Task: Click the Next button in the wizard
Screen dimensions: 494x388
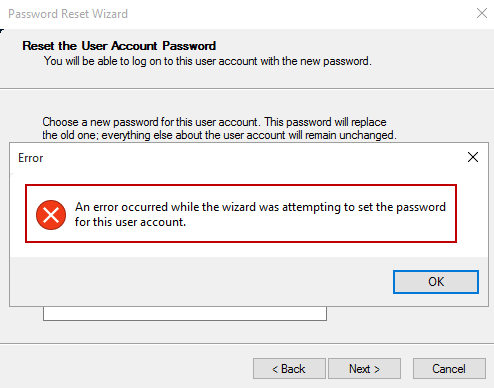Action: point(364,369)
